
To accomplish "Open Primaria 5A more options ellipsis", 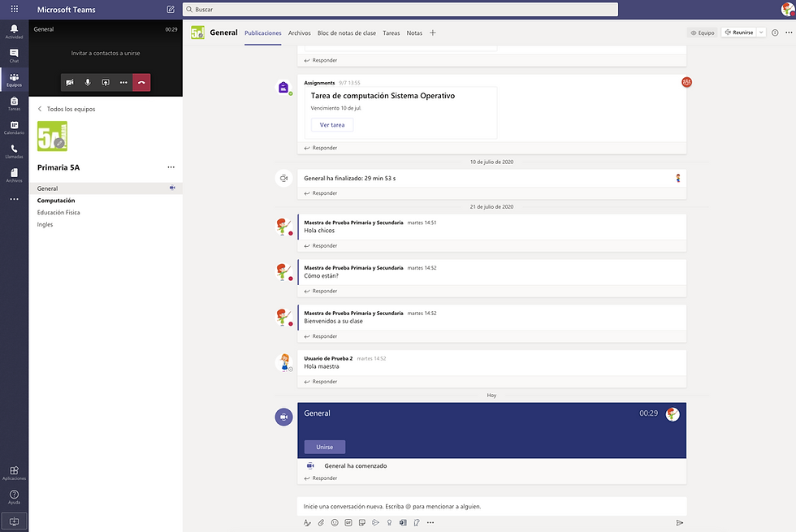I will point(171,167).
